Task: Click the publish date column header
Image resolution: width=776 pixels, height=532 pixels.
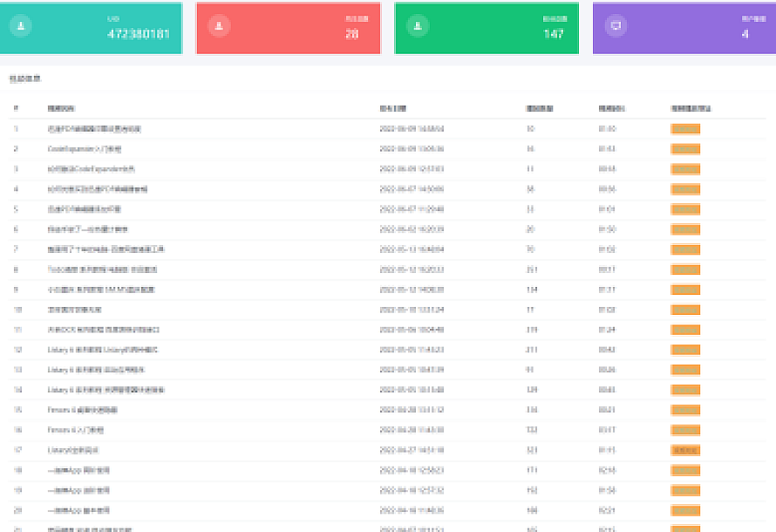Action: coord(392,109)
